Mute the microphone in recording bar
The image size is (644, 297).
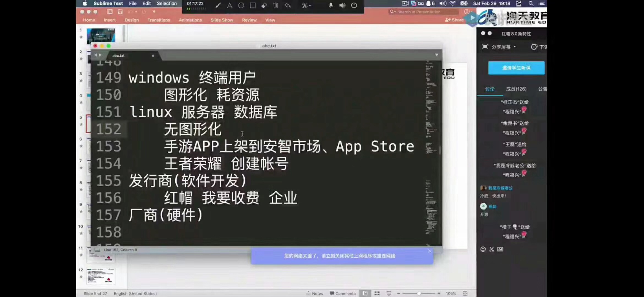coord(331,5)
